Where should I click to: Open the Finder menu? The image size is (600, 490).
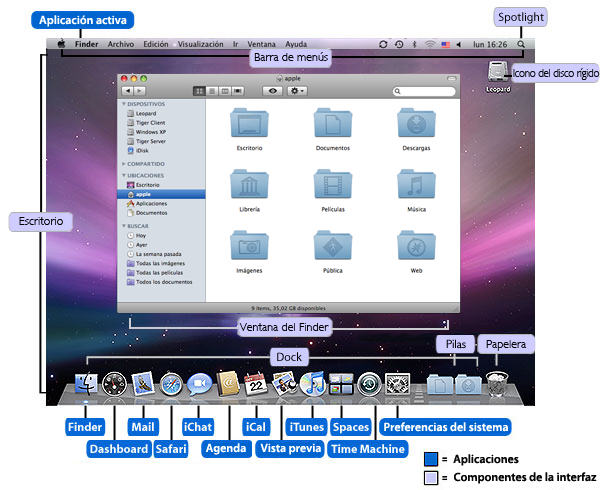click(x=86, y=44)
